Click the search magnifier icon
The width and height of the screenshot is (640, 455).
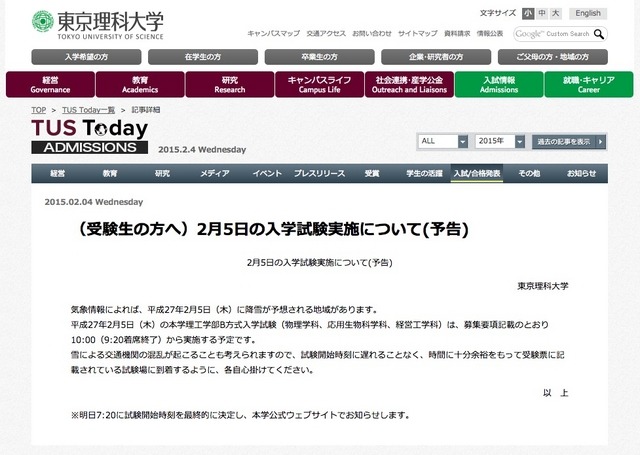[x=598, y=34]
